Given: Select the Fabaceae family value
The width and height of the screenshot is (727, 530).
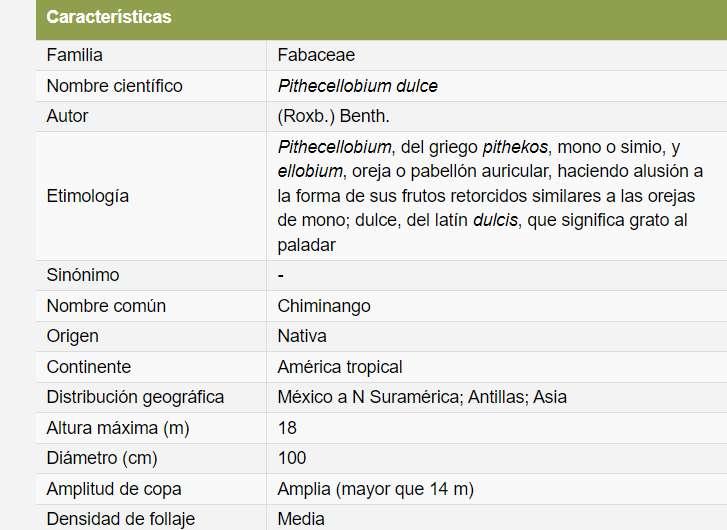Looking at the screenshot, I should (x=316, y=55).
